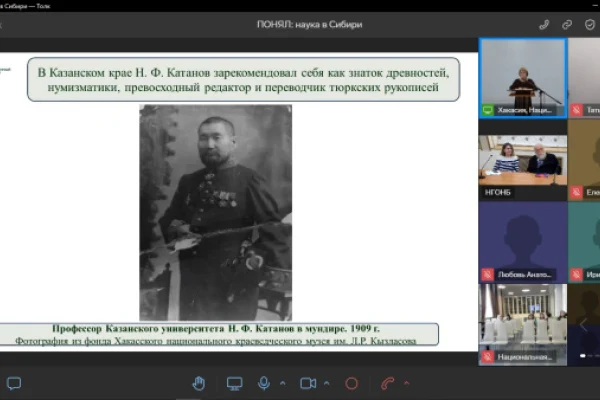Expand microphone options arrow
Screen dimensions: 600x400
tap(282, 383)
